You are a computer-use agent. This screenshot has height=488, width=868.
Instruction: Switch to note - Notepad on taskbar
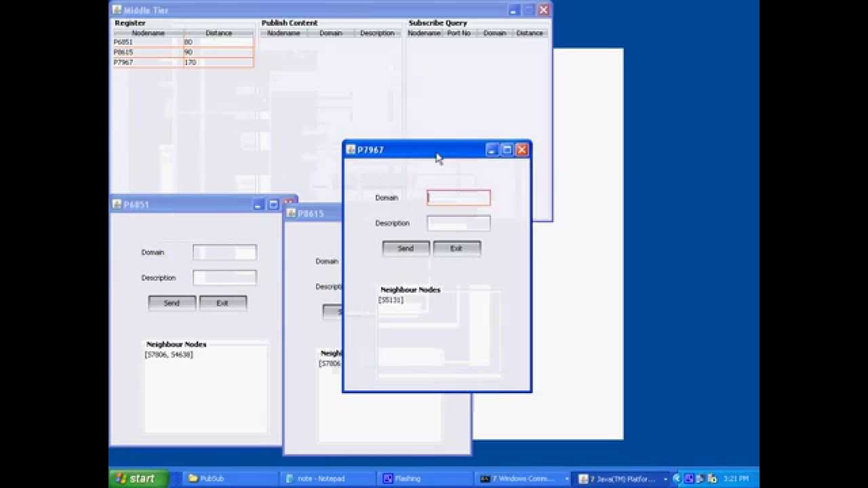pos(328,479)
